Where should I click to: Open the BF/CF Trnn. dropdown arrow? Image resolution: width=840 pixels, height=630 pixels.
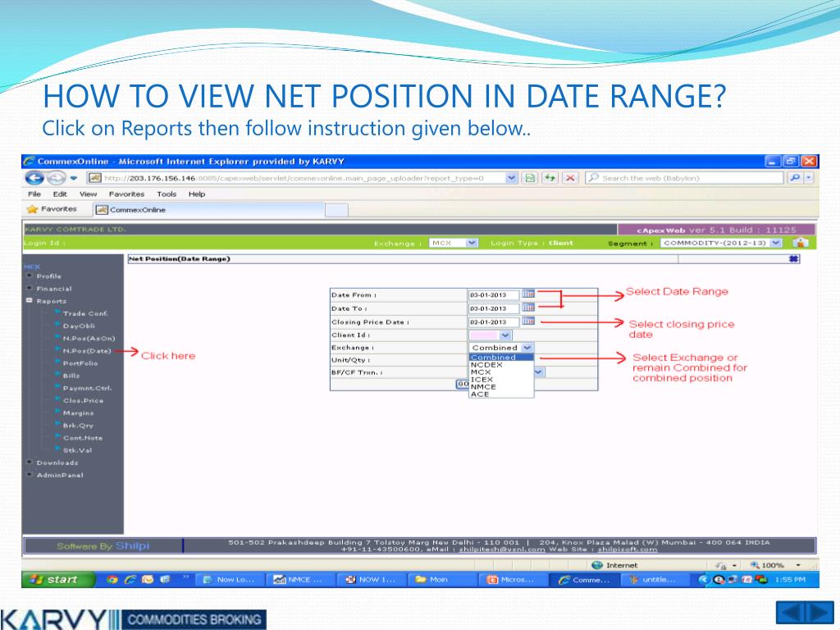539,372
